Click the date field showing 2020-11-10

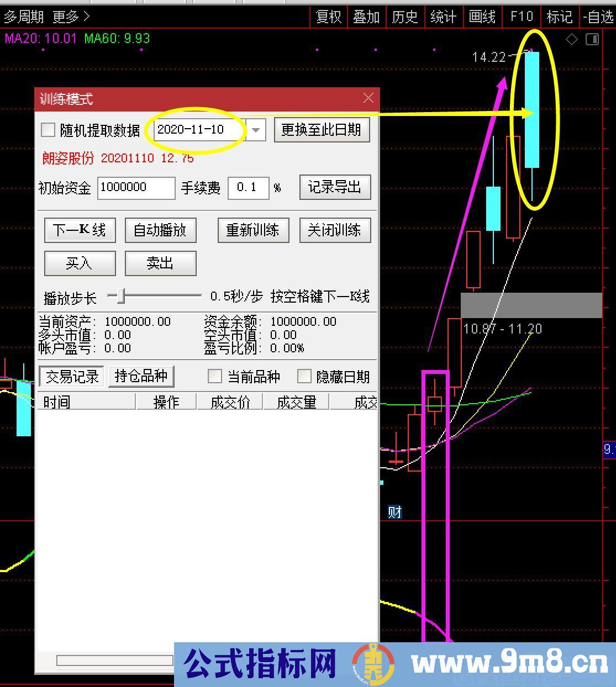[200, 130]
